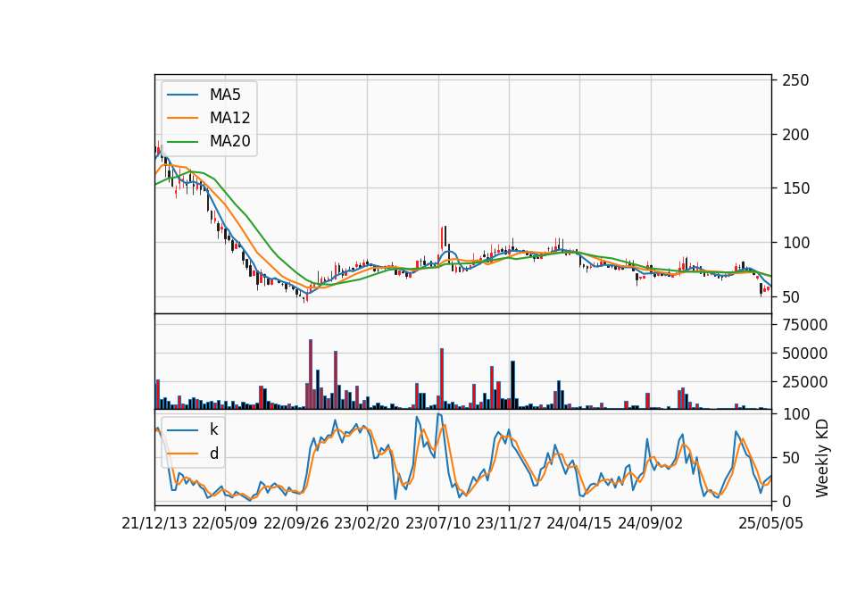Click the tall volume bar at 23/07/10
The height and width of the screenshot is (616, 857).
tap(442, 379)
